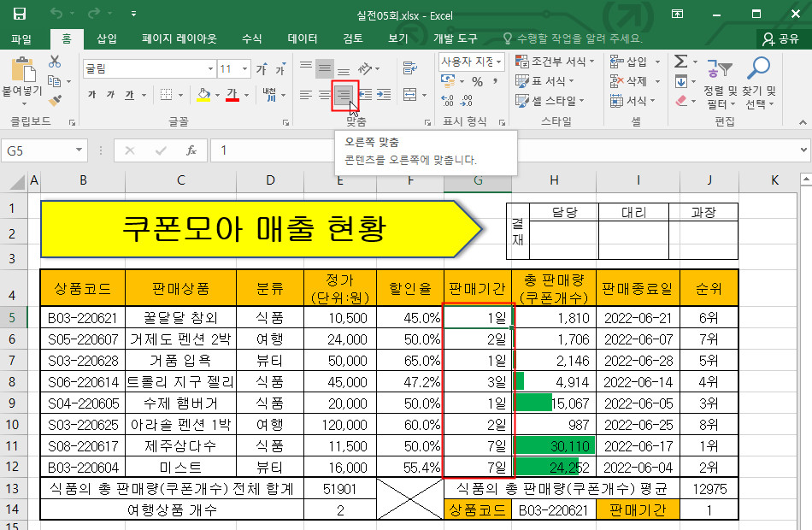812x530 pixels.
Task: Increase font size with the larger 가 button
Action: (262, 69)
